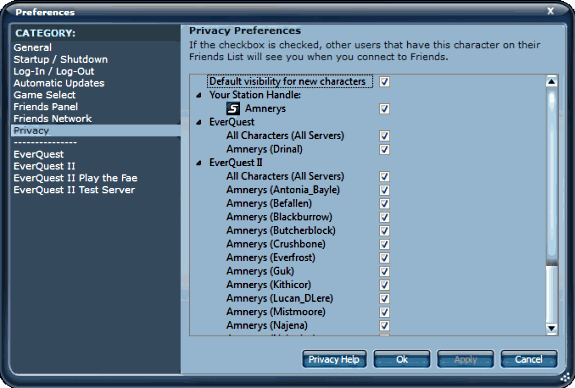The width and height of the screenshot is (575, 388).
Task: Click the resize grip icon at dialog corner
Action: point(566,378)
